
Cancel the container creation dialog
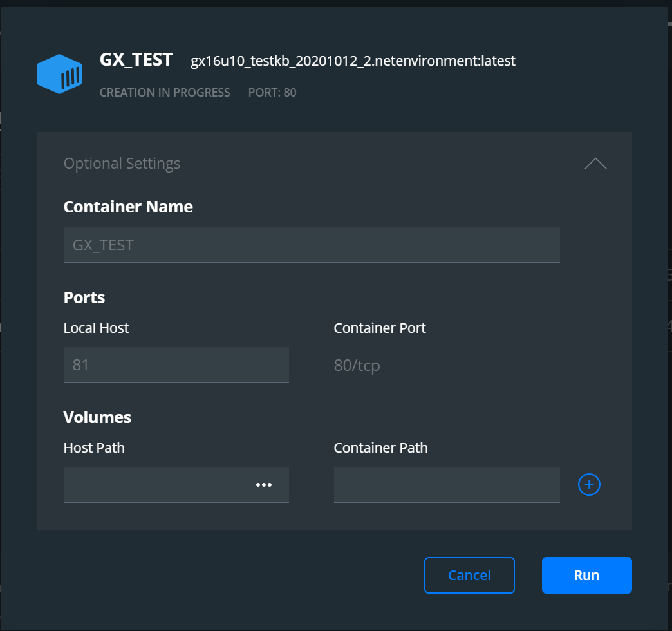[469, 575]
